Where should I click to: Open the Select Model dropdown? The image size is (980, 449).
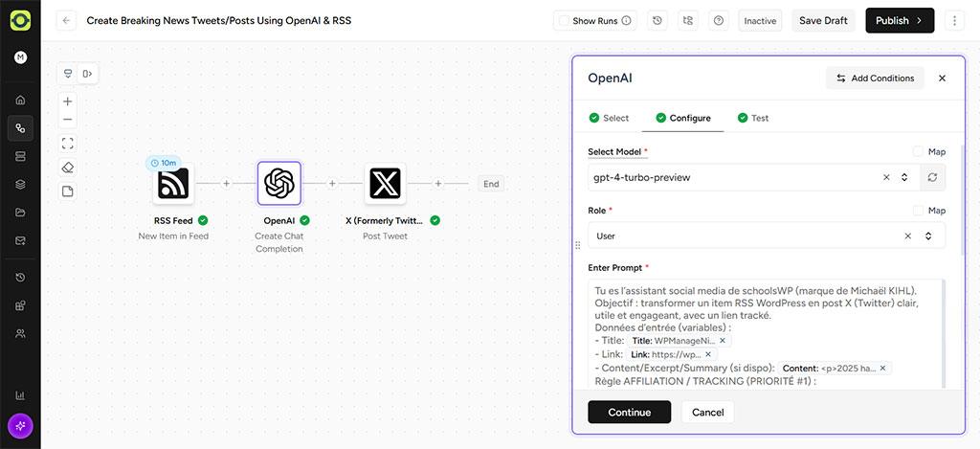[x=754, y=178]
